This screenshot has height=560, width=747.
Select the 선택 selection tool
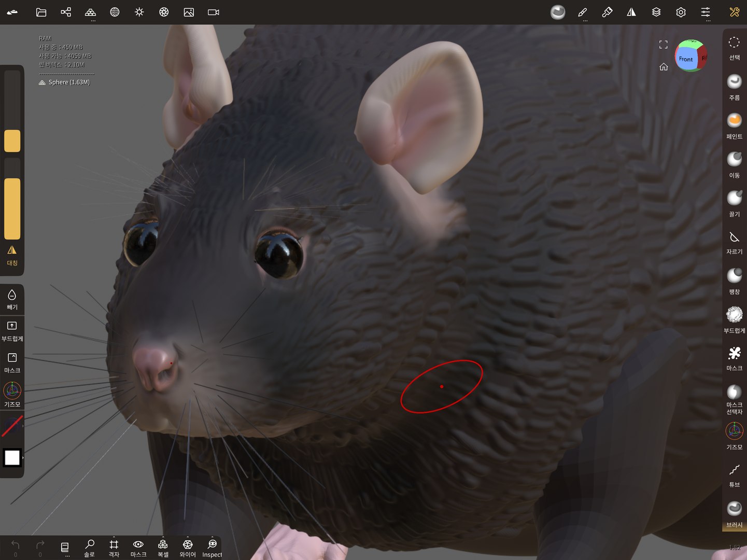point(735,48)
